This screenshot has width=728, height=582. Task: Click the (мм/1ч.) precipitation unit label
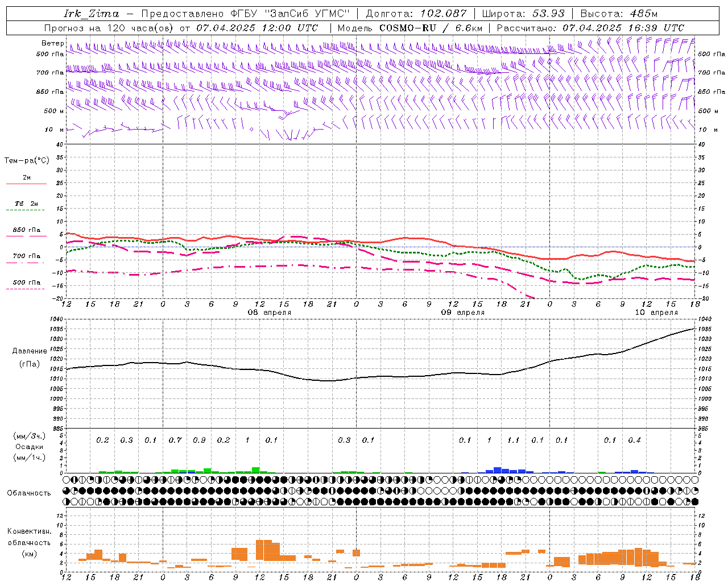pyautogui.click(x=30, y=458)
